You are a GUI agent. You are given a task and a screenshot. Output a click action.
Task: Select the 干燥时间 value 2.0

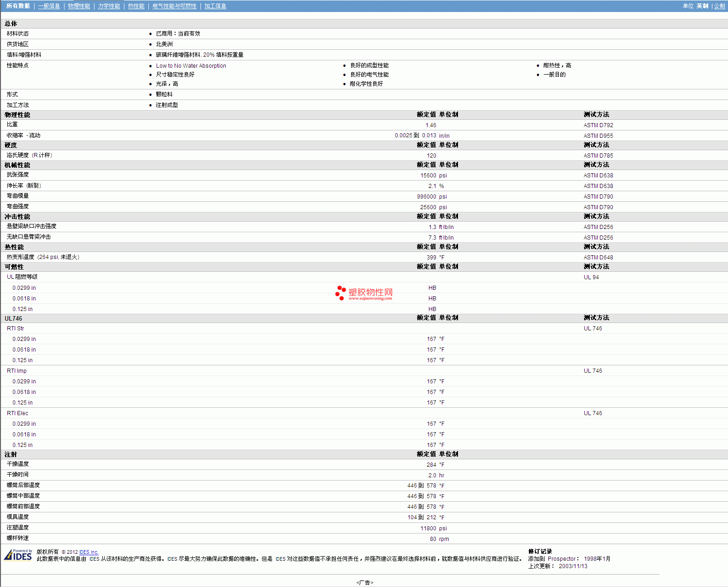[432, 475]
